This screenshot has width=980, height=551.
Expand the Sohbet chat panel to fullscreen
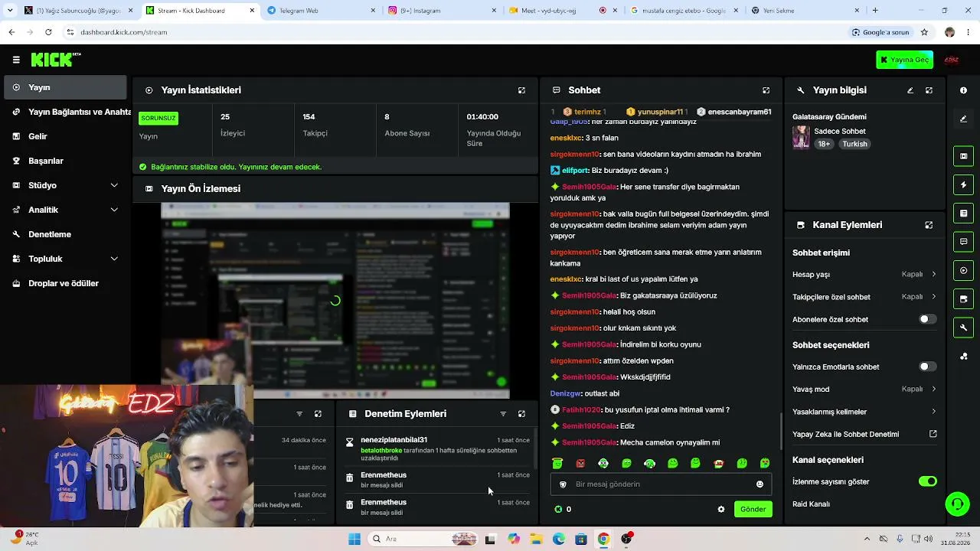click(766, 90)
